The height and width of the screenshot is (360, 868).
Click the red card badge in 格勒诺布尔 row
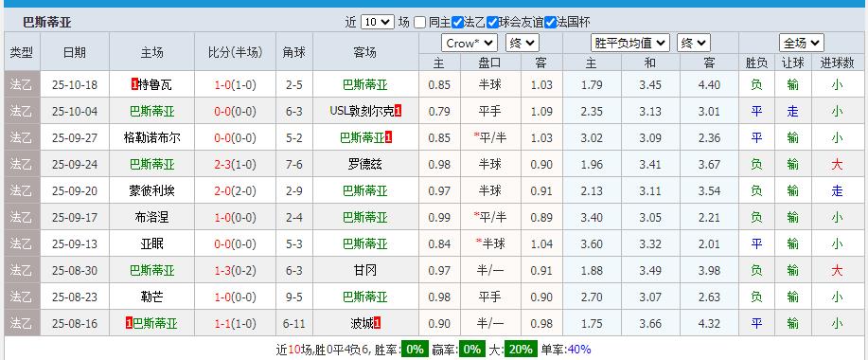coord(389,138)
